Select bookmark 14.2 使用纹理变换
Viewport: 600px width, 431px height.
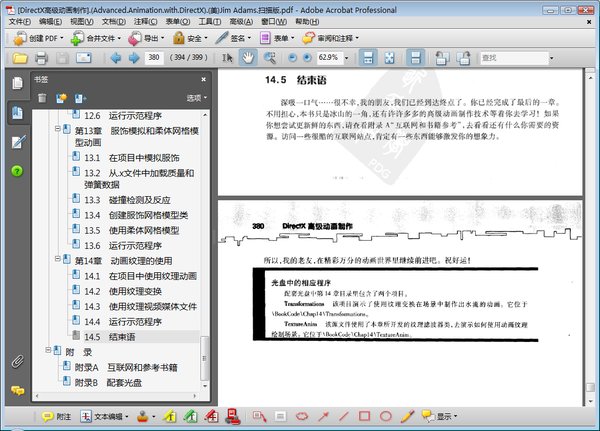(138, 291)
